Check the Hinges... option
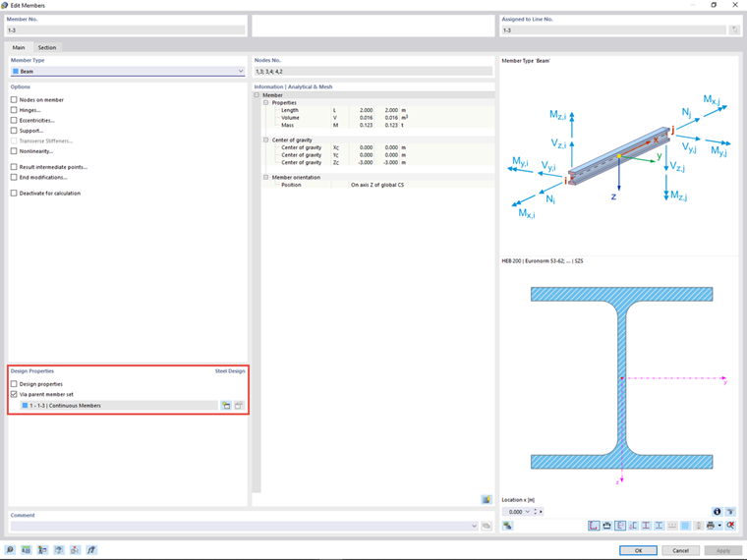The height and width of the screenshot is (560, 747). pos(14,110)
